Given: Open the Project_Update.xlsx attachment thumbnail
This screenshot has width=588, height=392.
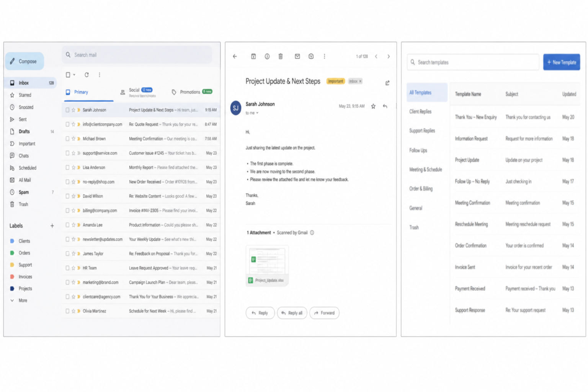Looking at the screenshot, I should click(267, 266).
